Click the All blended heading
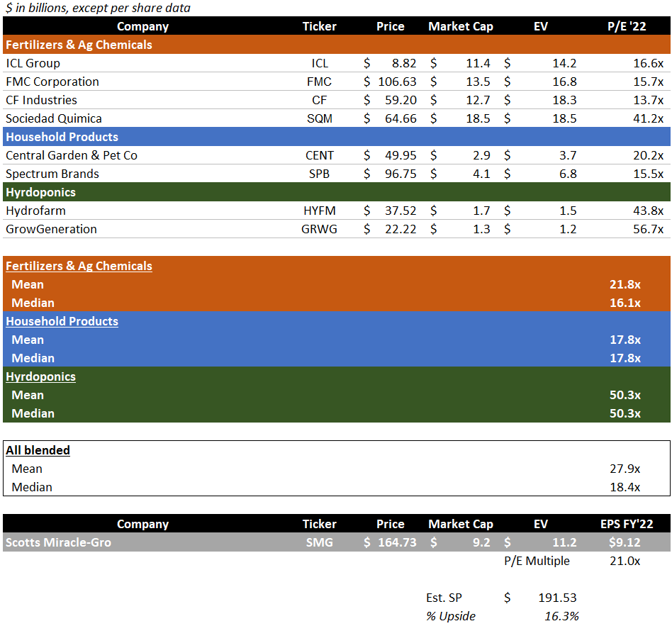Viewport: 672px width, 626px height. [38, 450]
